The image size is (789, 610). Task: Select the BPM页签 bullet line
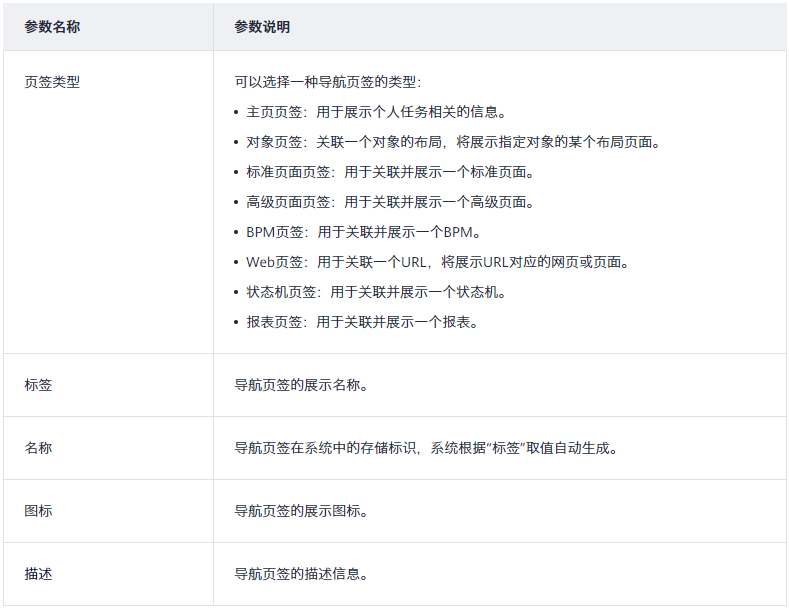coord(364,232)
